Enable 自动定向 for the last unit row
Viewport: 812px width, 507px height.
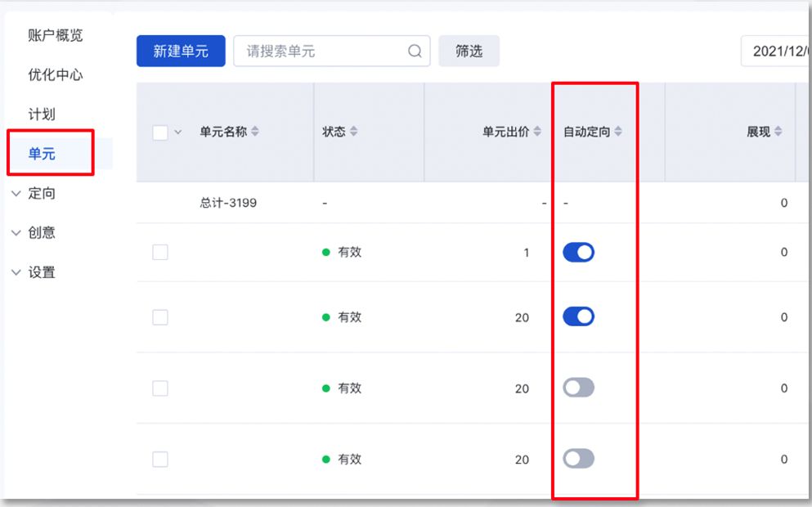pyautogui.click(x=579, y=459)
